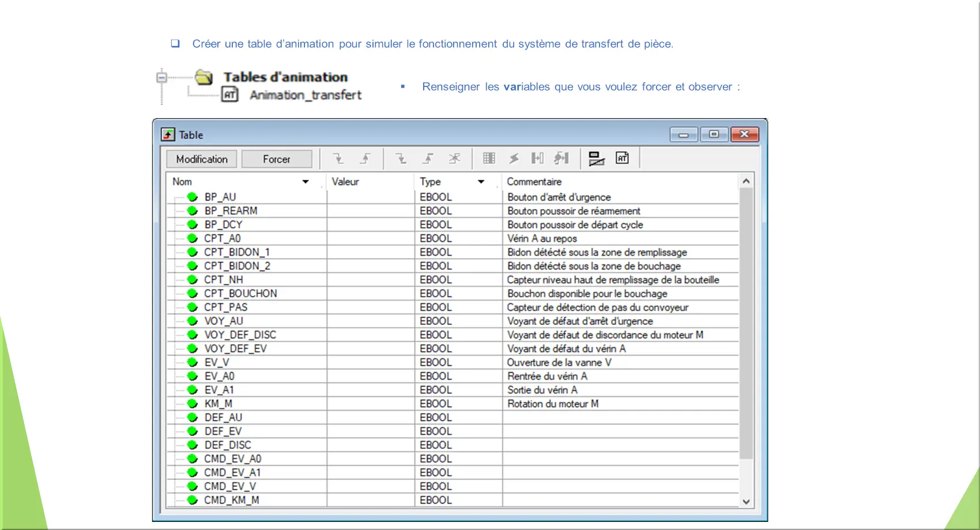Click the comment 'Bouton d'arrêt d'urgence'

click(x=559, y=197)
